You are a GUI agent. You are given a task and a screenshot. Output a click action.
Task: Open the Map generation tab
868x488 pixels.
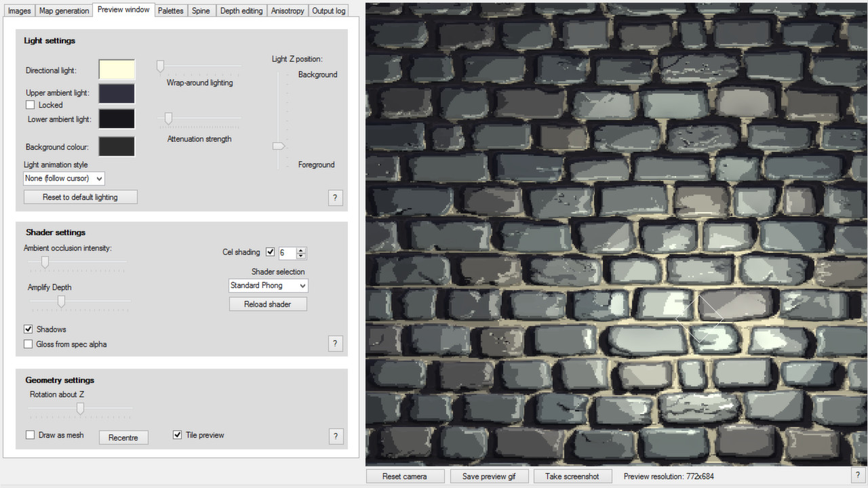(64, 10)
